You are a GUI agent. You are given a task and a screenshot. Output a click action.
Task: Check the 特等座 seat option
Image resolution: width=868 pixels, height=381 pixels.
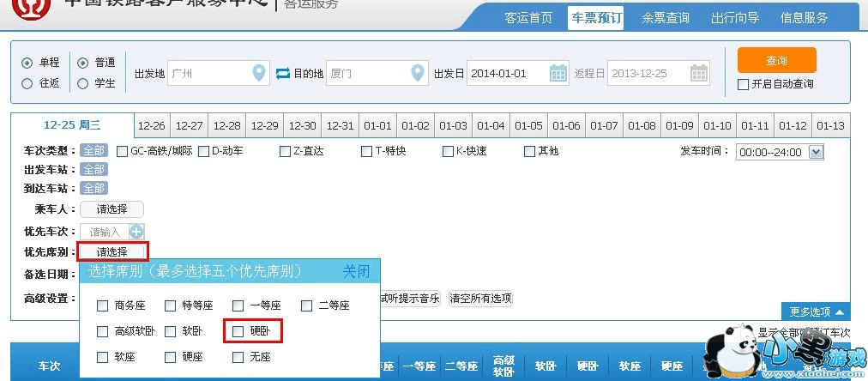coord(170,305)
